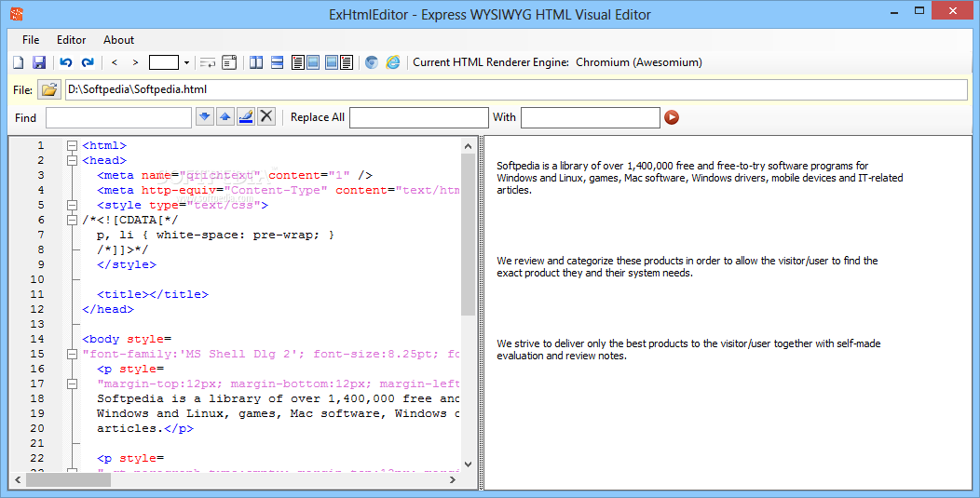This screenshot has height=498, width=980.
Task: Click the 'Chromium (Awesomium)' engine label
Action: point(639,62)
